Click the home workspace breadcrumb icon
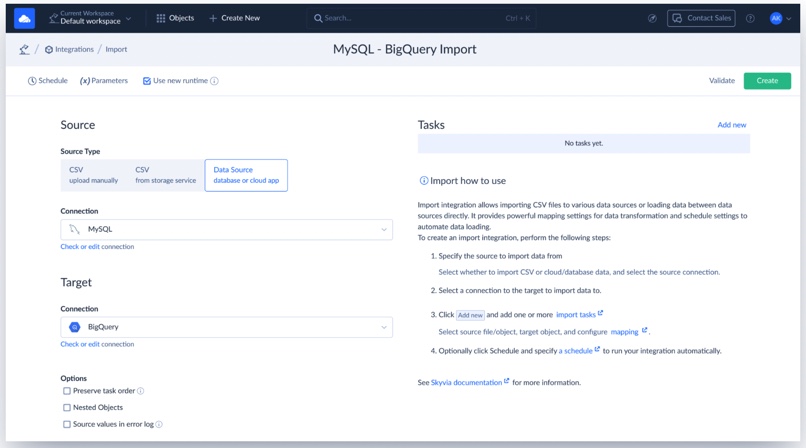 pyautogui.click(x=24, y=49)
